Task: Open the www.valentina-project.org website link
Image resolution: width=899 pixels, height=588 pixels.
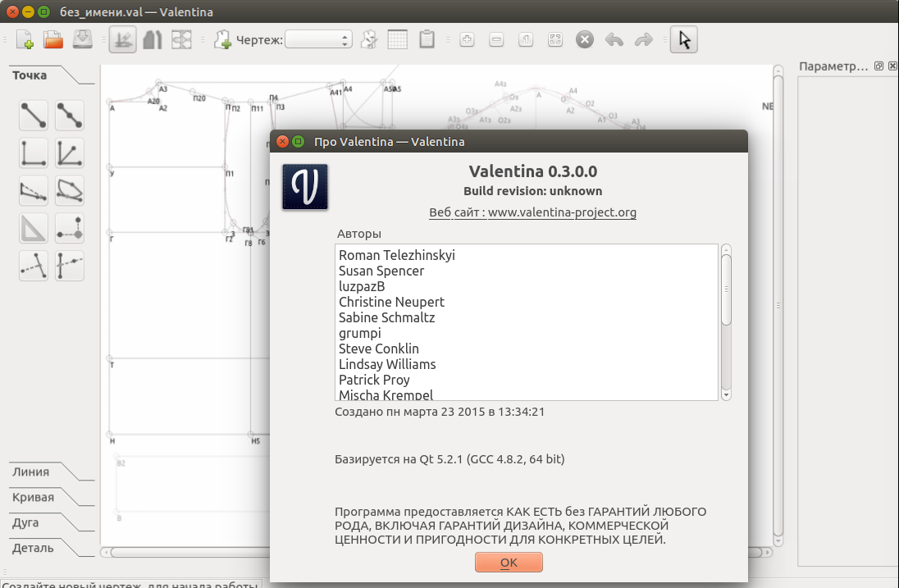Action: (562, 212)
